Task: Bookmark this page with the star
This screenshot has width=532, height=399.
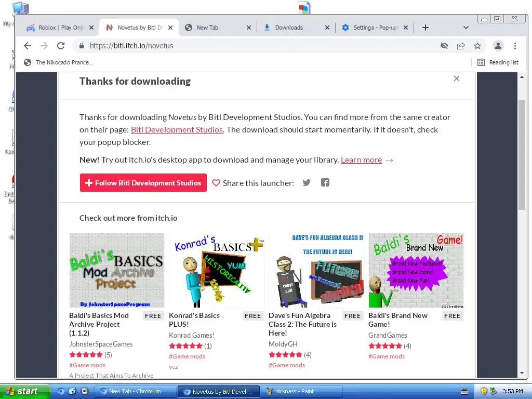Action: click(x=477, y=46)
